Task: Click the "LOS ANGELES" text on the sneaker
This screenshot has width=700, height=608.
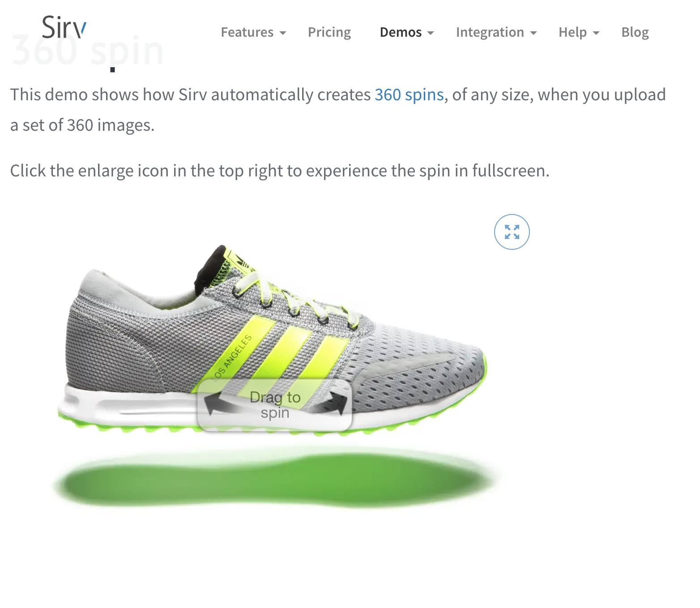Action: click(233, 357)
